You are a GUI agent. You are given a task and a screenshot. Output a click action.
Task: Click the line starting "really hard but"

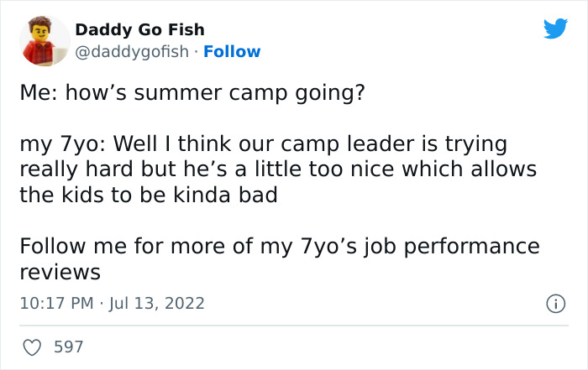[277, 170]
